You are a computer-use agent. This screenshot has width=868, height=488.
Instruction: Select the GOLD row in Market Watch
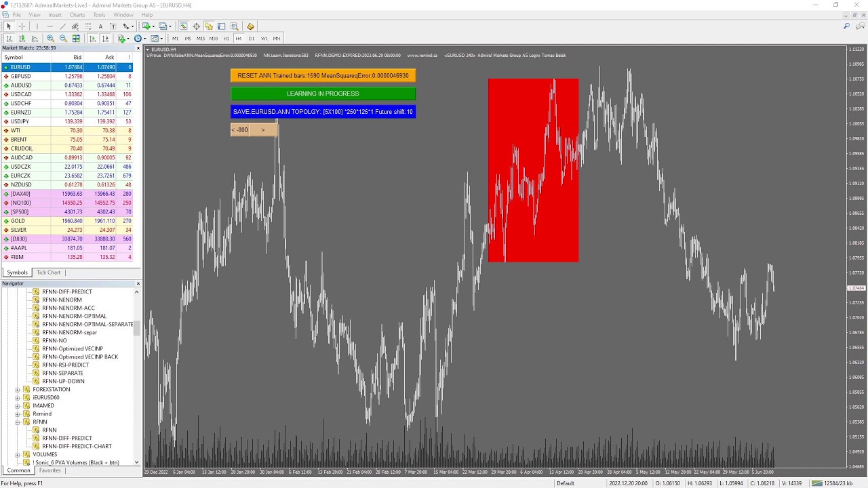[67, 221]
